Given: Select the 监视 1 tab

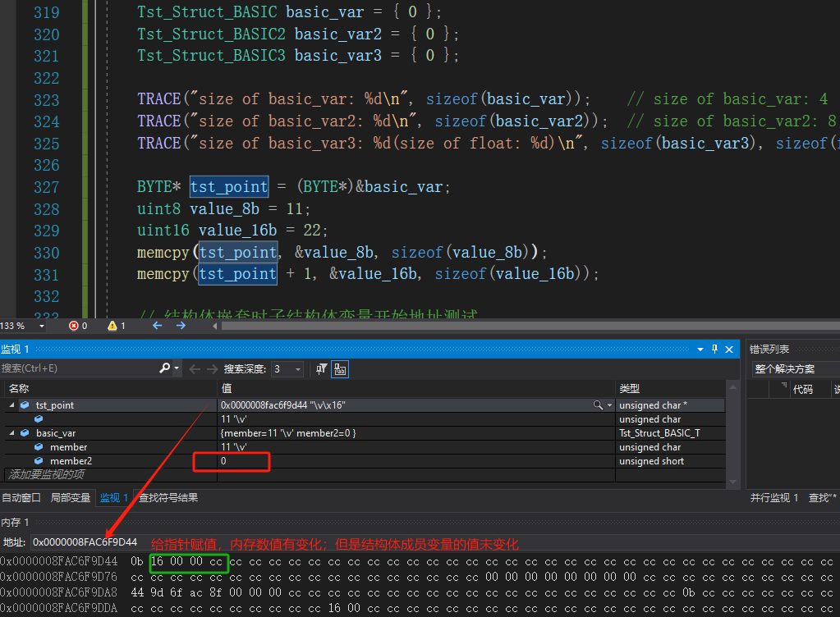Looking at the screenshot, I should [x=113, y=498].
